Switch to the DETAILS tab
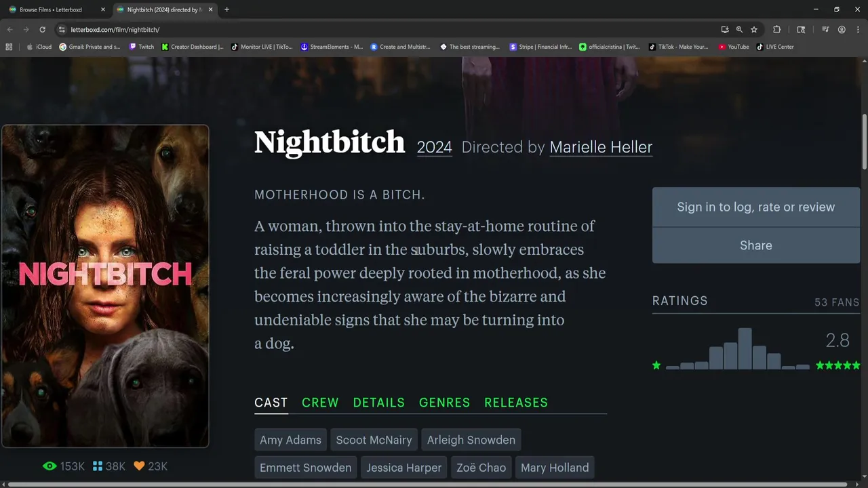The height and width of the screenshot is (488, 868). (x=379, y=403)
